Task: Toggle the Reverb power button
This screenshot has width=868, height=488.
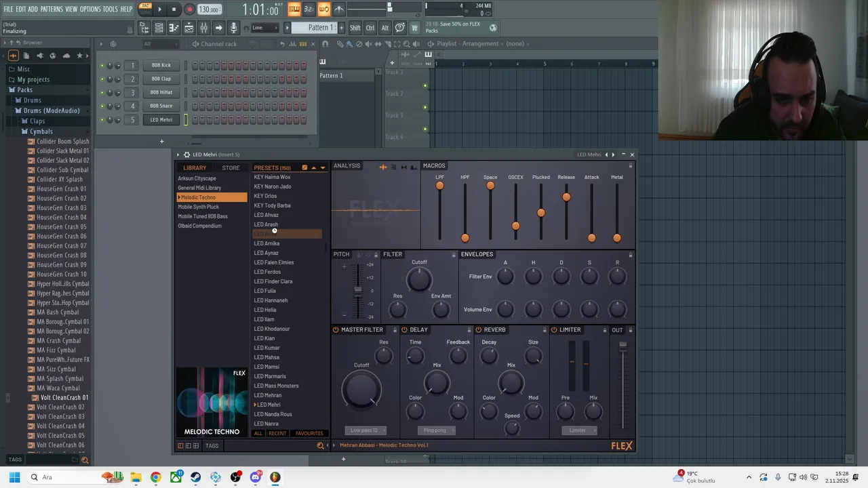Action: 479,330
